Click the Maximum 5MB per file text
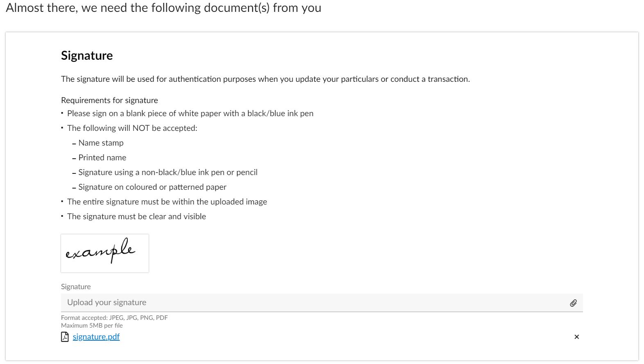The height and width of the screenshot is (364, 644). [92, 326]
